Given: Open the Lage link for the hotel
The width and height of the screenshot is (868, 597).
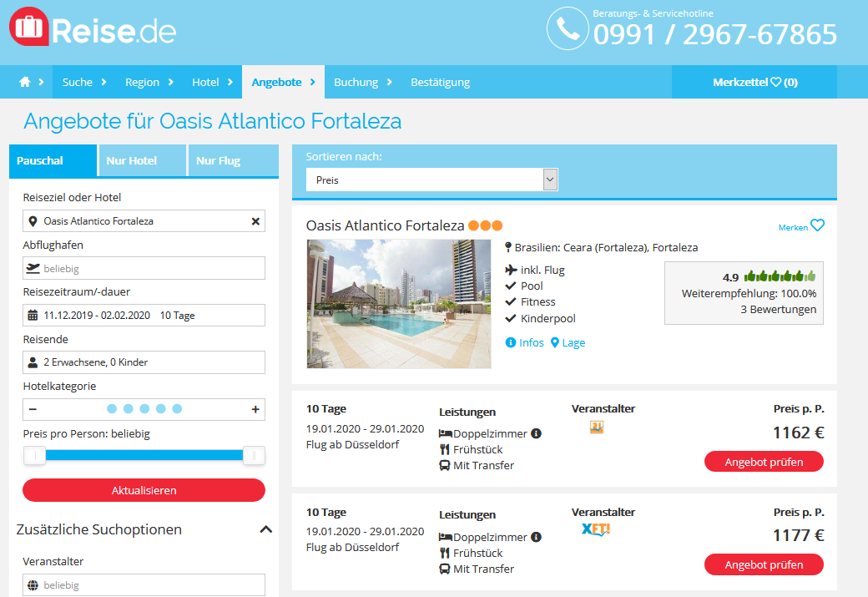Looking at the screenshot, I should point(573,343).
